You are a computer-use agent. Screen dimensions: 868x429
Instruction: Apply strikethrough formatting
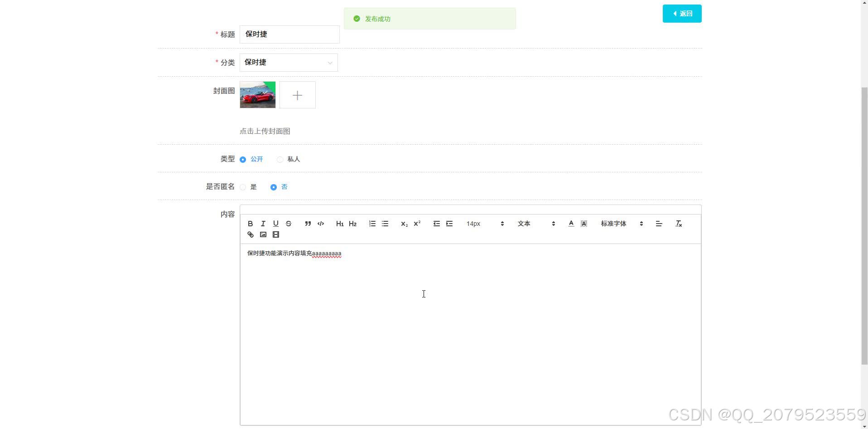point(288,224)
